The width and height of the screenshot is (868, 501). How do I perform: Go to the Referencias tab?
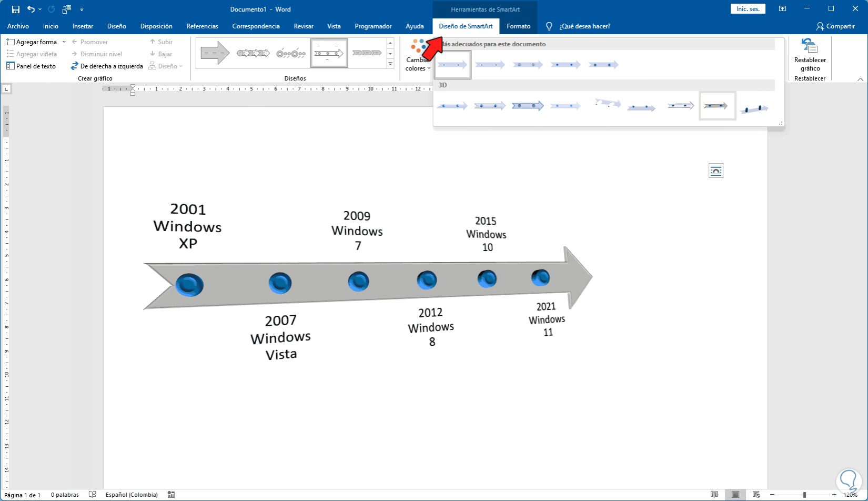tap(203, 26)
